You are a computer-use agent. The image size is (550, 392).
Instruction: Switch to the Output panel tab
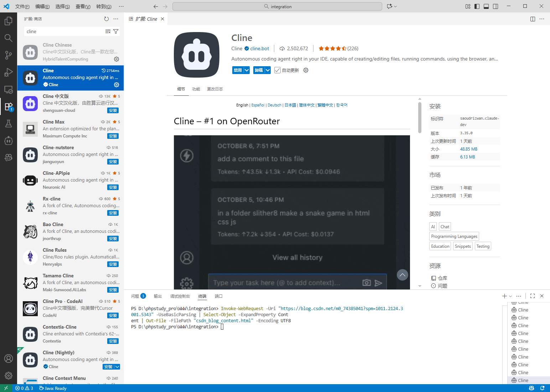coord(158,296)
